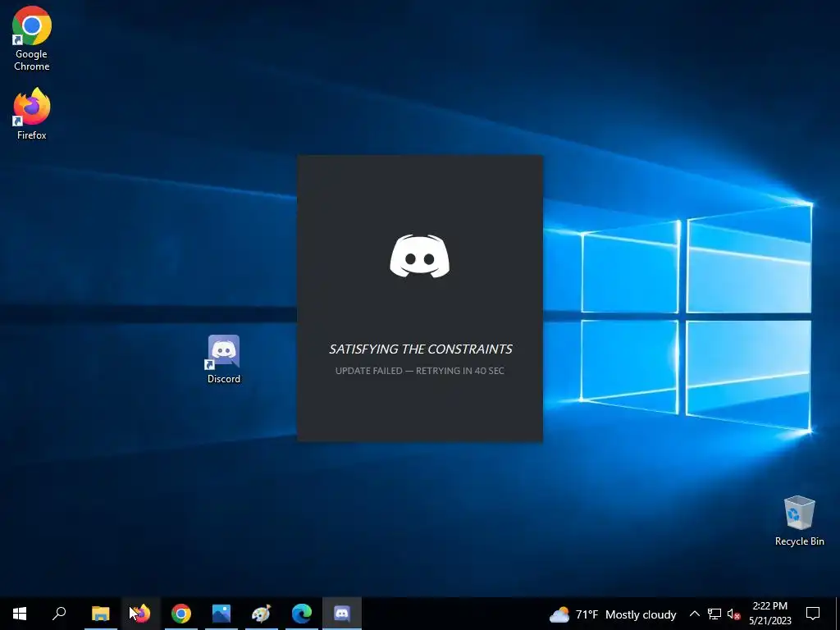840x630 pixels.
Task: Open network status tray icon
Action: 714,614
